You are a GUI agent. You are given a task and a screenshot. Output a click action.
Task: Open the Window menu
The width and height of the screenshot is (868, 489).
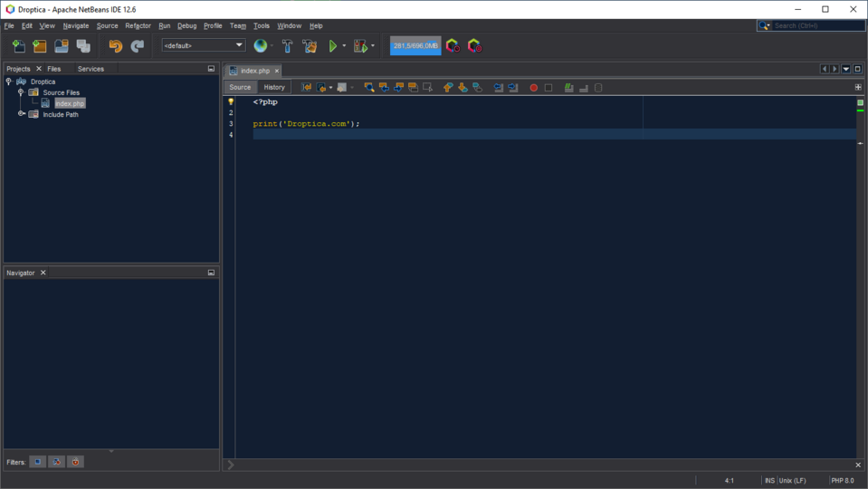pyautogui.click(x=289, y=25)
